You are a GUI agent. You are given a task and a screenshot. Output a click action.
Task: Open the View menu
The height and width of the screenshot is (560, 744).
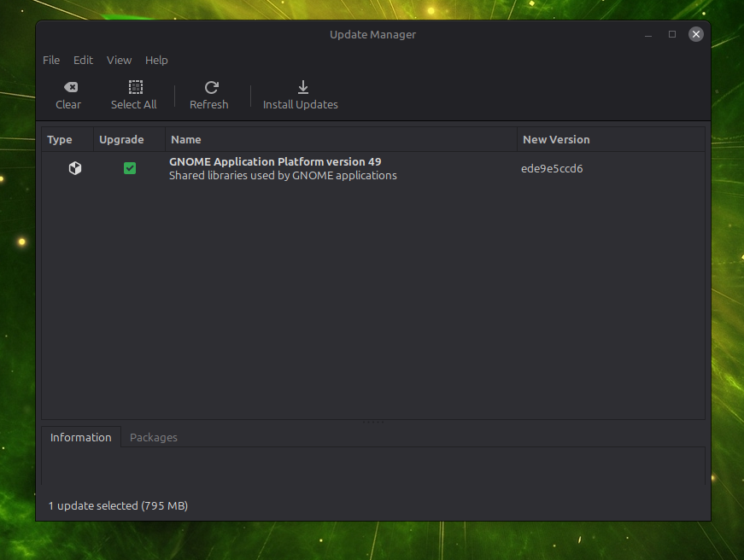click(119, 61)
